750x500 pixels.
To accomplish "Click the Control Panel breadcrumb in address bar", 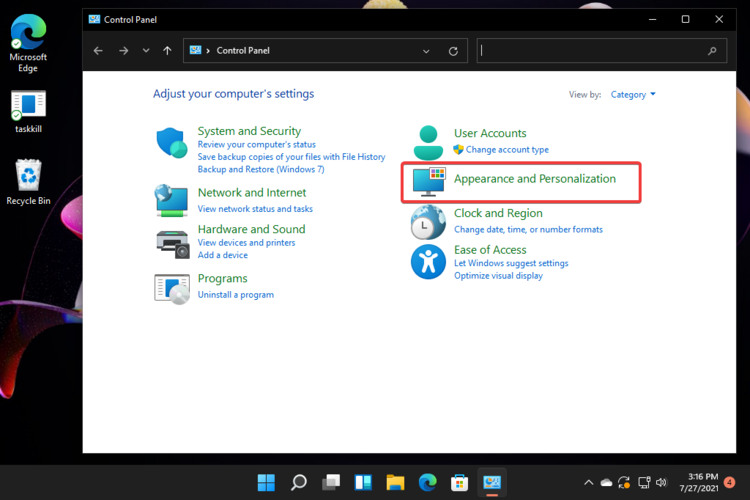I will [243, 51].
